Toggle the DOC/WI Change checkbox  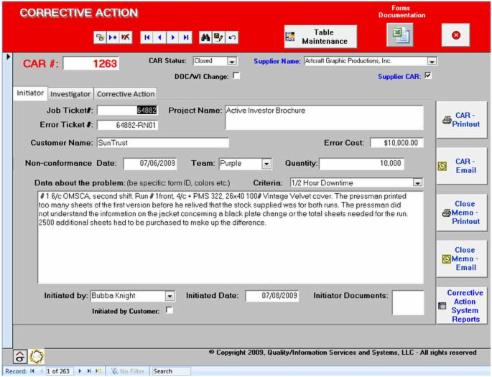tap(236, 76)
